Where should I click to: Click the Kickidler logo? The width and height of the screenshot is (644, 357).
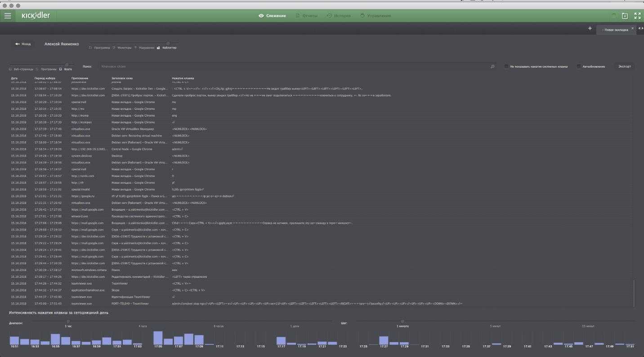36,16
